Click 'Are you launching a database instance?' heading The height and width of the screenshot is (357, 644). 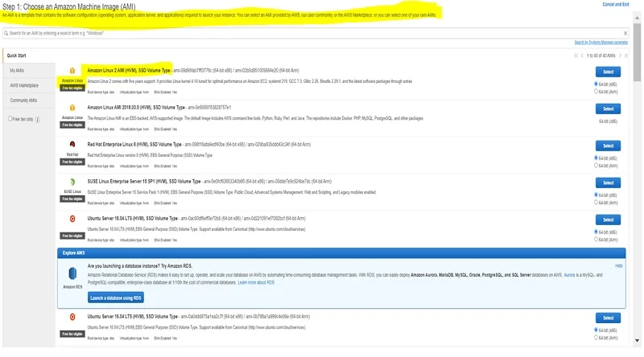point(139,266)
